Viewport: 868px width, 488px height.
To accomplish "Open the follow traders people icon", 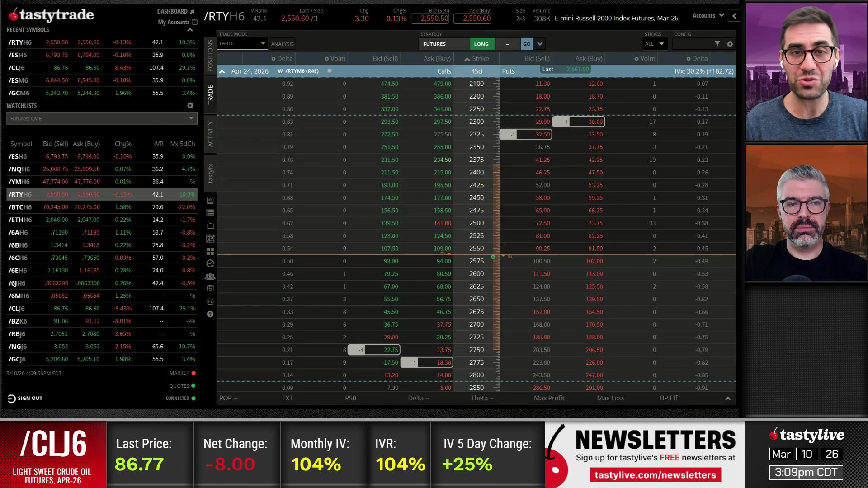I will pyautogui.click(x=210, y=277).
